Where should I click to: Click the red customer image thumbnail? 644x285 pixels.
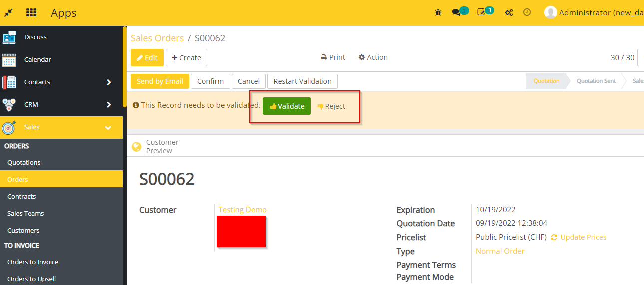(x=241, y=231)
